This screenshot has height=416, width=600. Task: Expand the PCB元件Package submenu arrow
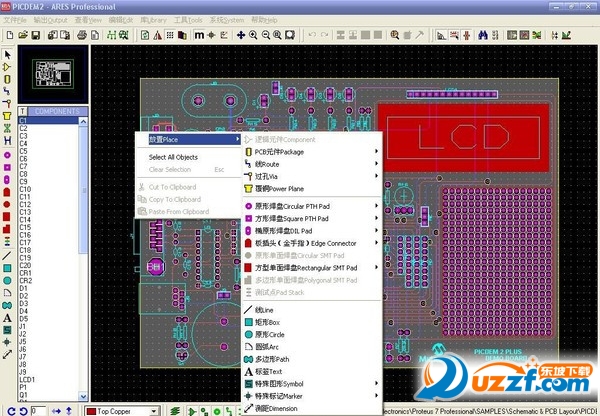coord(377,152)
